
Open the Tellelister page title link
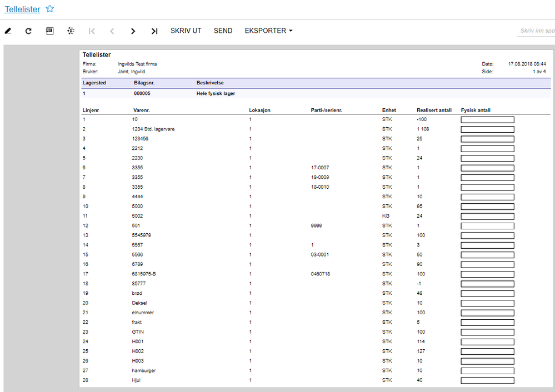pos(22,9)
